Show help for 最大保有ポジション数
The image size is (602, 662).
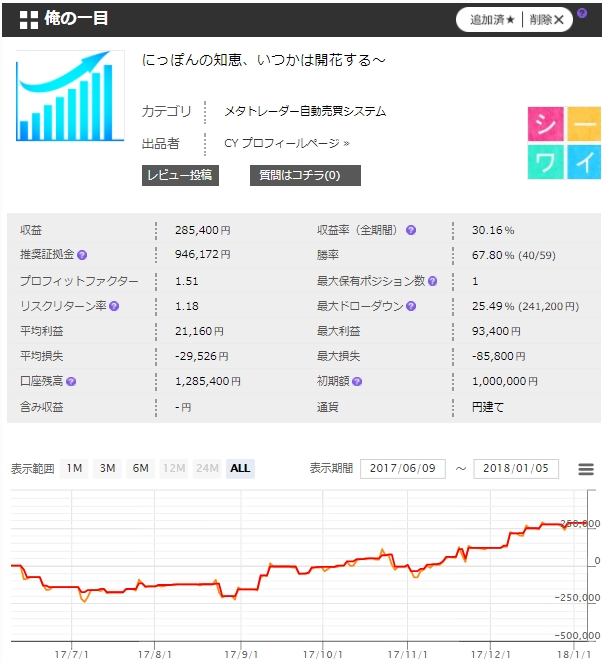(431, 281)
